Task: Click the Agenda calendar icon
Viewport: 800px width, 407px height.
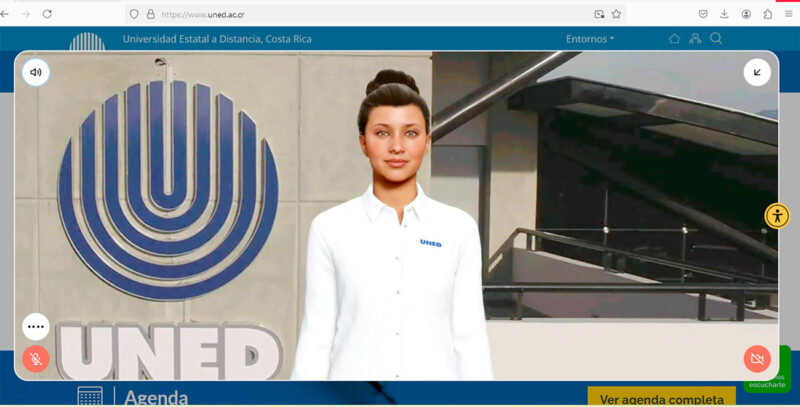Action: tap(90, 396)
